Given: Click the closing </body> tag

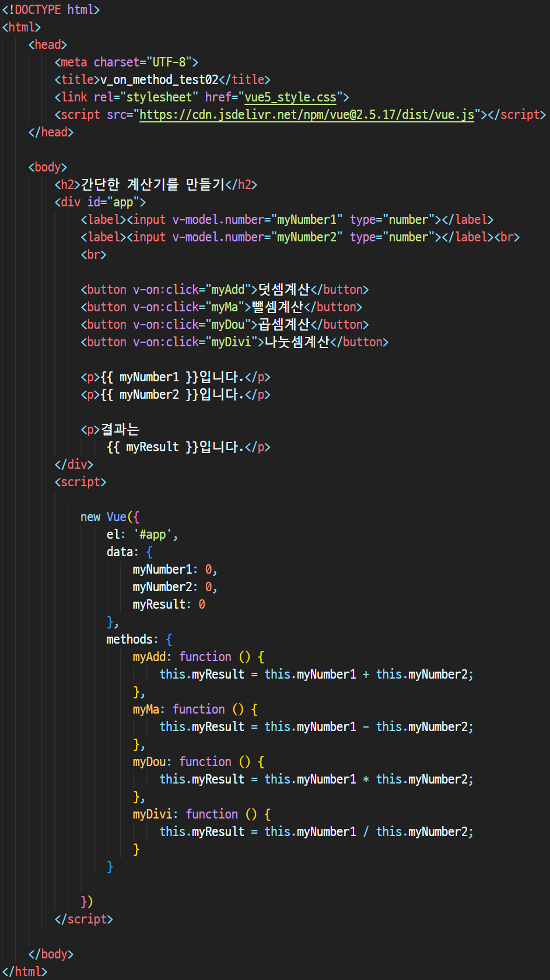Looking at the screenshot, I should 51,954.
